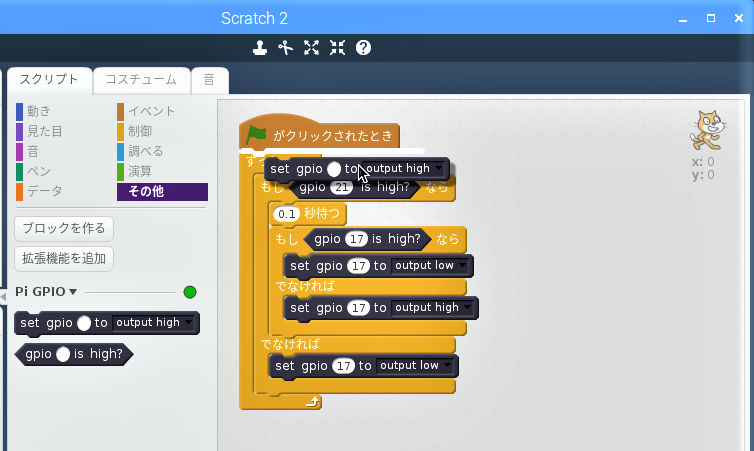The image size is (754, 451).
Task: Select the duplicate stamp tool
Action: coord(260,48)
